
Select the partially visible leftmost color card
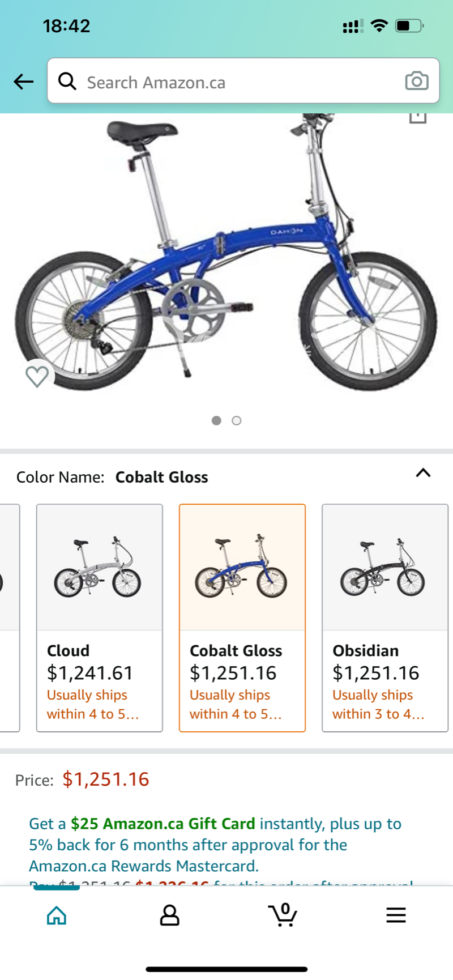click(x=9, y=617)
